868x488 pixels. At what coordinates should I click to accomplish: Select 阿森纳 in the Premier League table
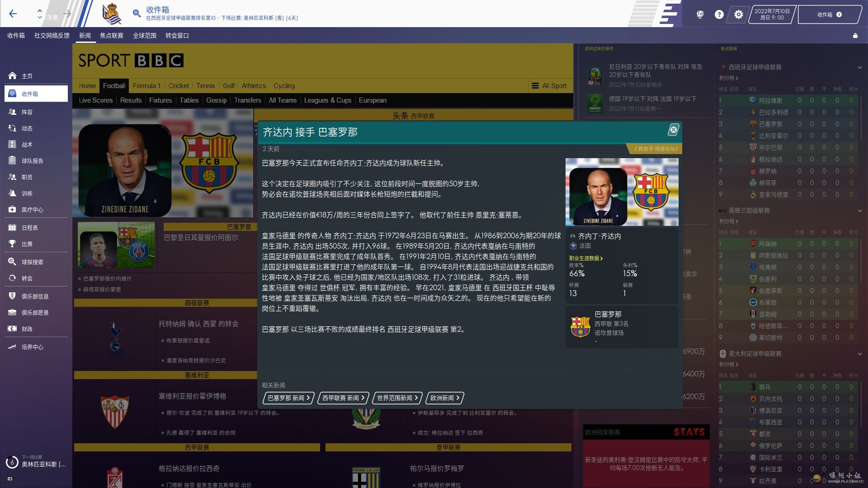click(x=768, y=244)
